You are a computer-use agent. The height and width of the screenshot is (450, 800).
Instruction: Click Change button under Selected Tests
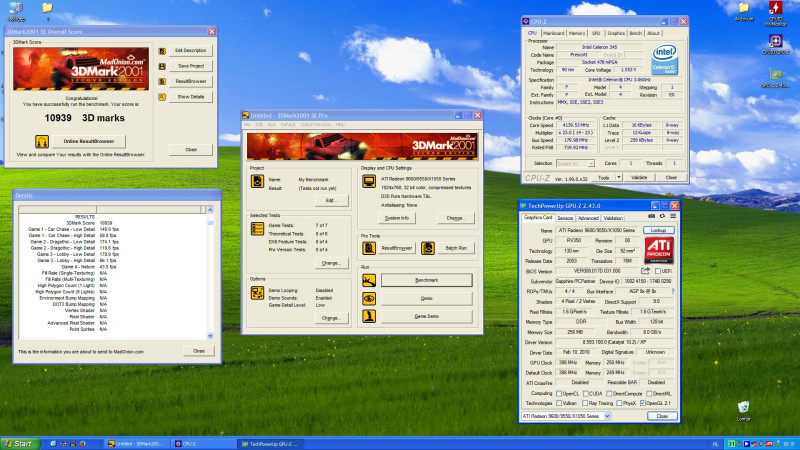pos(331,263)
